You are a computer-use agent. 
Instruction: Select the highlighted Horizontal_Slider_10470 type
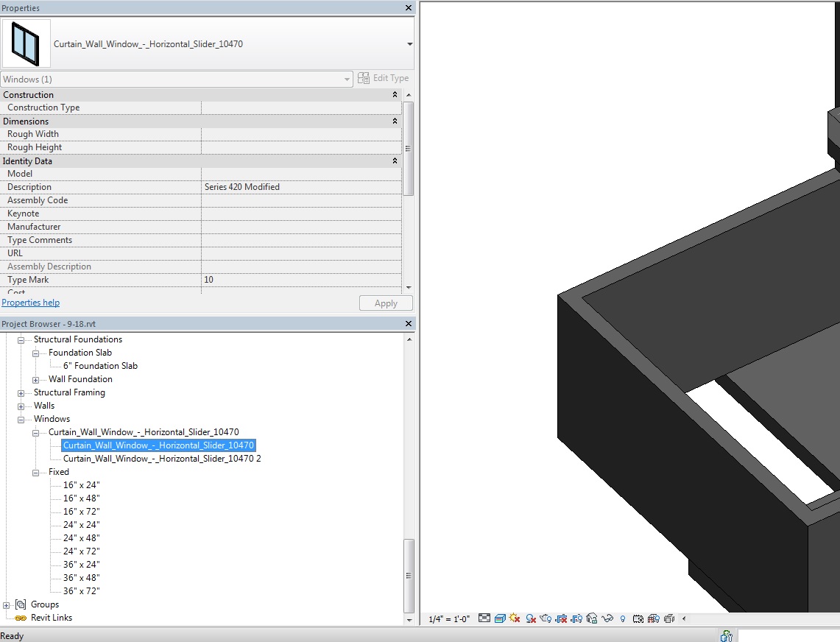click(158, 445)
